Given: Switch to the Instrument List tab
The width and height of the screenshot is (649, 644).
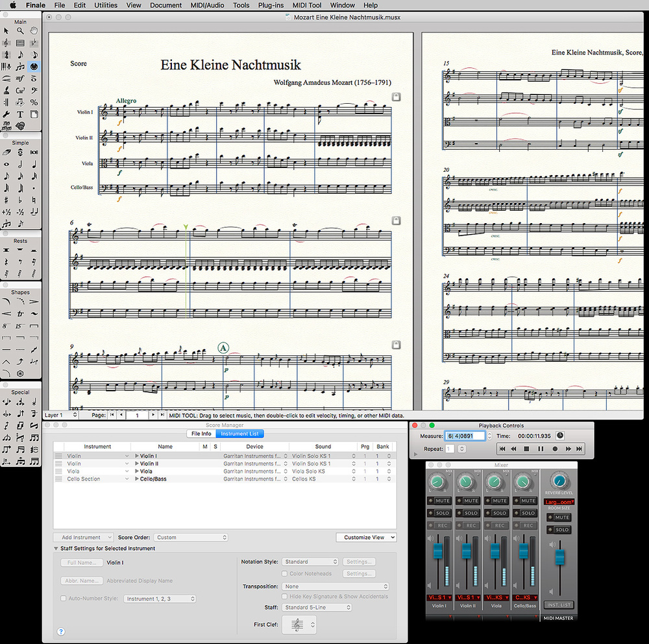Looking at the screenshot, I should click(x=239, y=434).
